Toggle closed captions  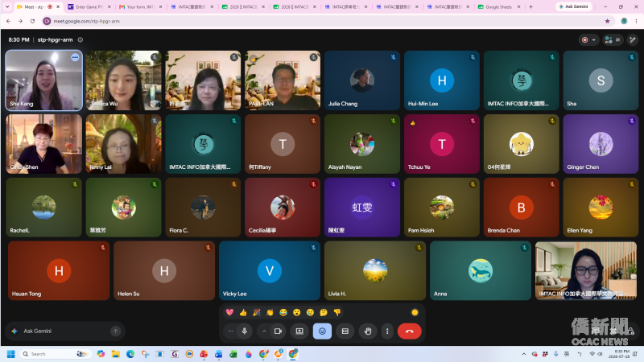[345, 331]
